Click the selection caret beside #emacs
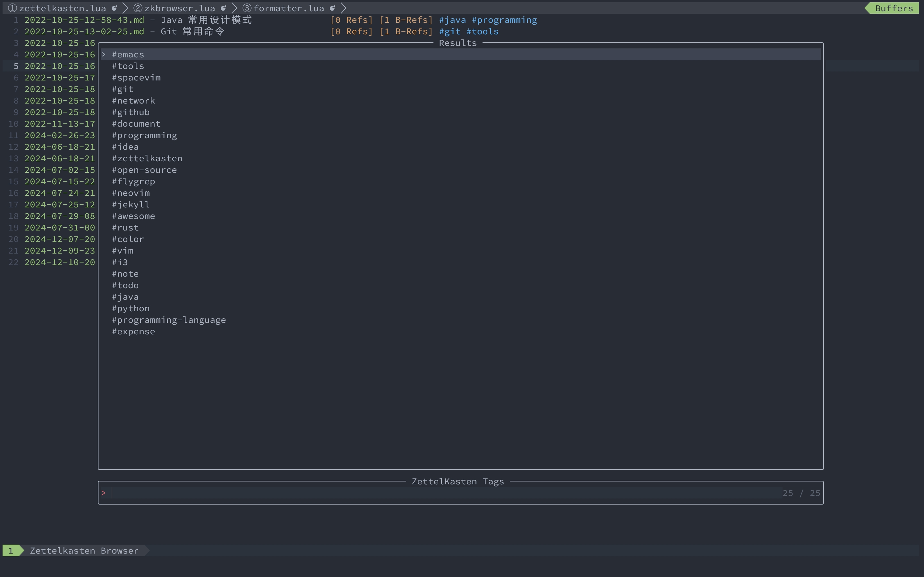This screenshot has width=924, height=577. (103, 54)
